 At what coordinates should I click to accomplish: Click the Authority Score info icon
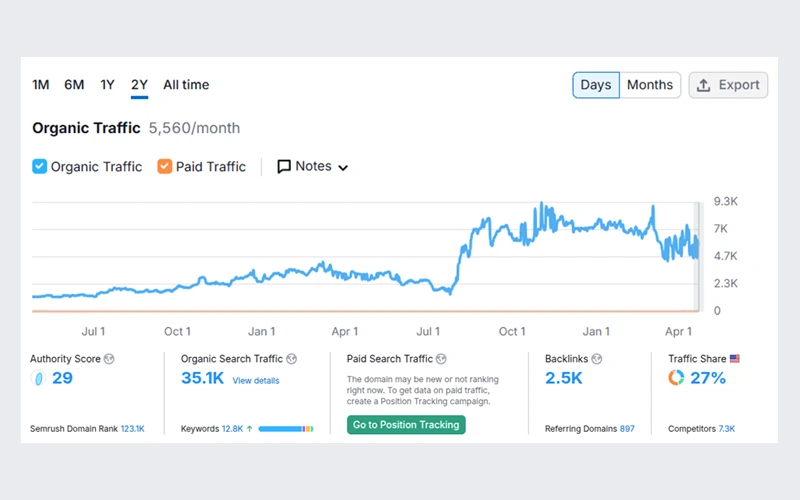109,358
